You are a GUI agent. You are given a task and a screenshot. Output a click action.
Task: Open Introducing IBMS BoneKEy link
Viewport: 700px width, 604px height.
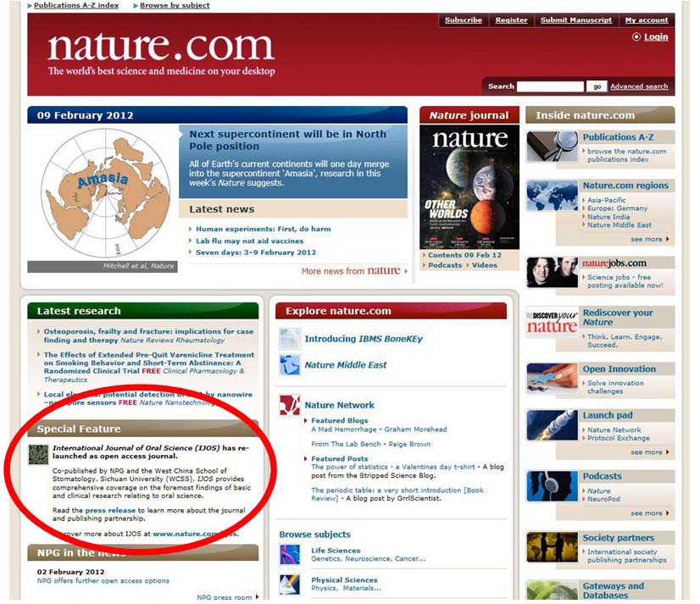(364, 340)
